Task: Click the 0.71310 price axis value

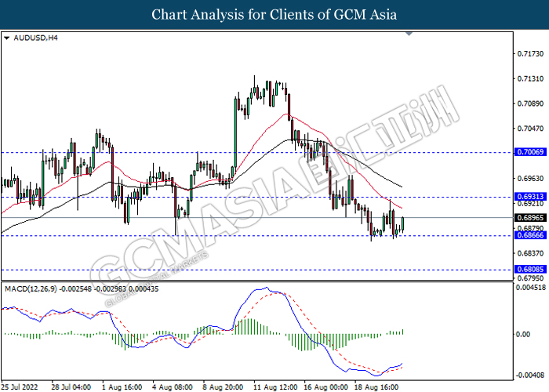Action: 530,78
